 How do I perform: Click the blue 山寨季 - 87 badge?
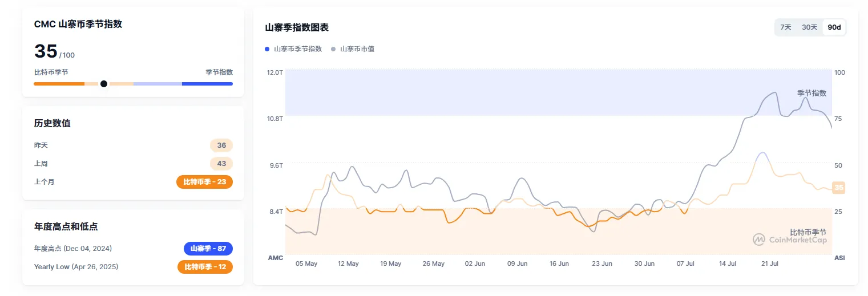pyautogui.click(x=208, y=249)
